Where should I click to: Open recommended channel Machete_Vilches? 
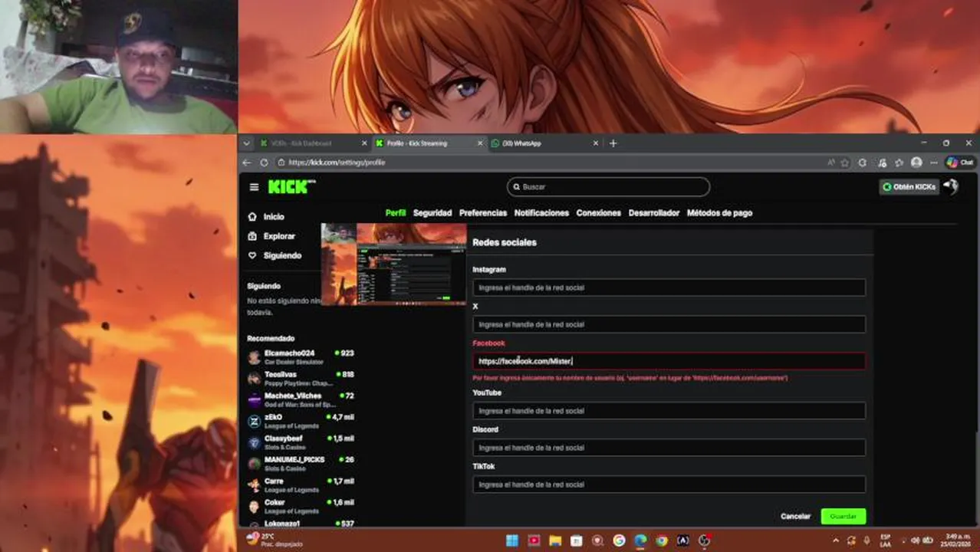click(301, 399)
